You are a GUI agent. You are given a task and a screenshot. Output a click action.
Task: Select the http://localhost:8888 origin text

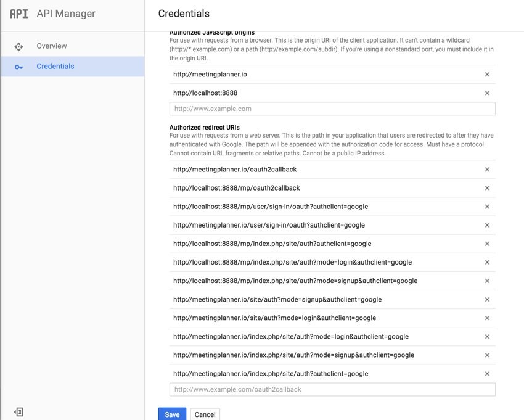tap(205, 93)
